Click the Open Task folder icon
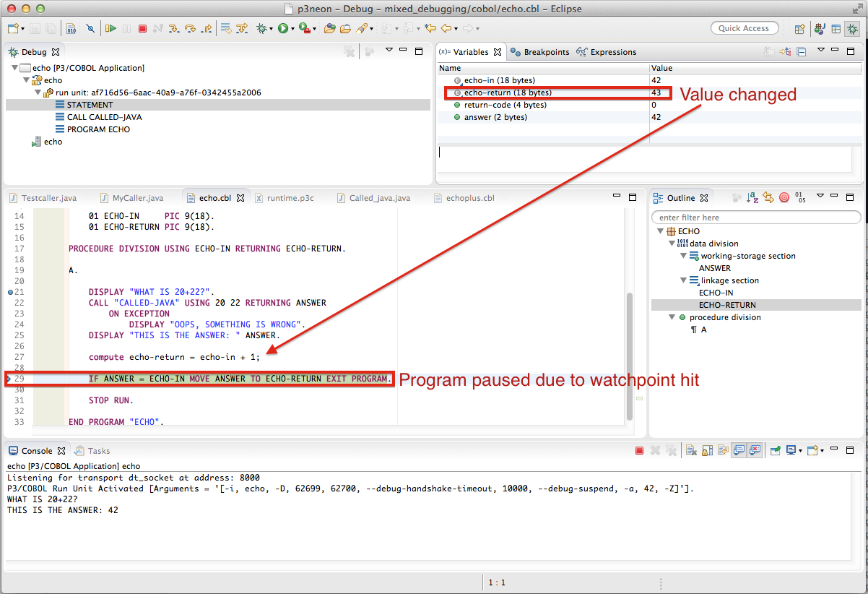Viewport: 868px width, 594px height. point(345,29)
